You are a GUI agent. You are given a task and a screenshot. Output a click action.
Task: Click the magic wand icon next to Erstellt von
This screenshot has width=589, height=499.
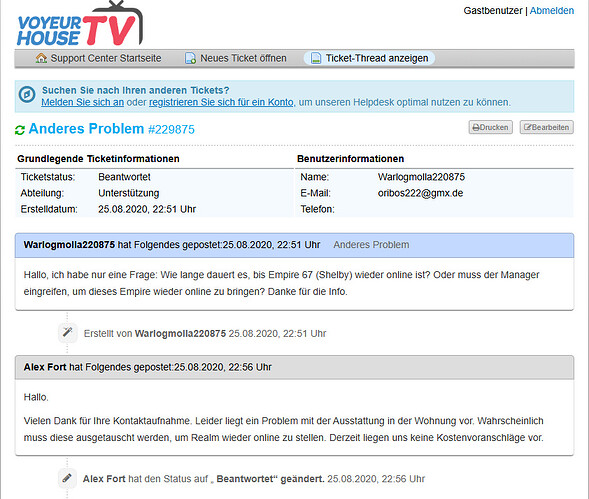click(68, 333)
